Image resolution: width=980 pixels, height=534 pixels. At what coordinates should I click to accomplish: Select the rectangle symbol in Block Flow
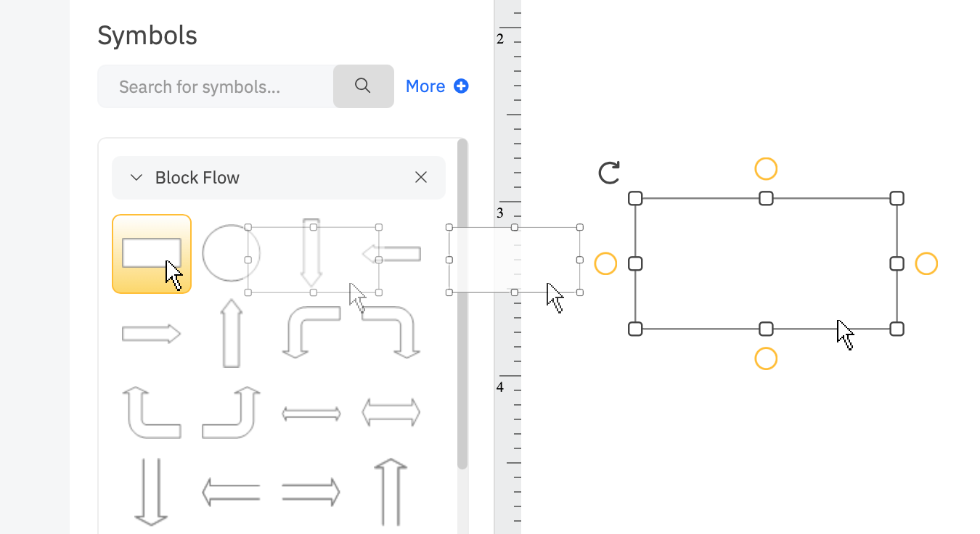pos(151,252)
